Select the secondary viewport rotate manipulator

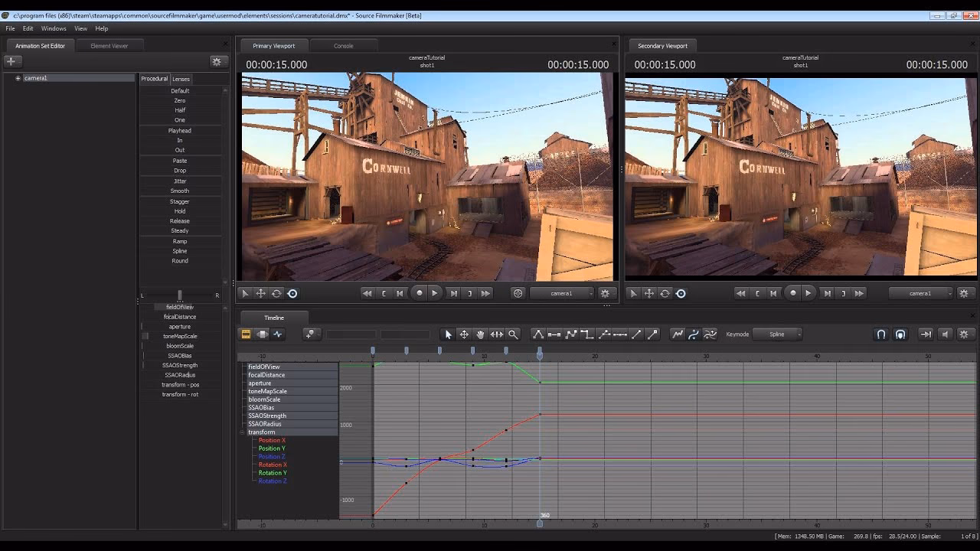665,293
